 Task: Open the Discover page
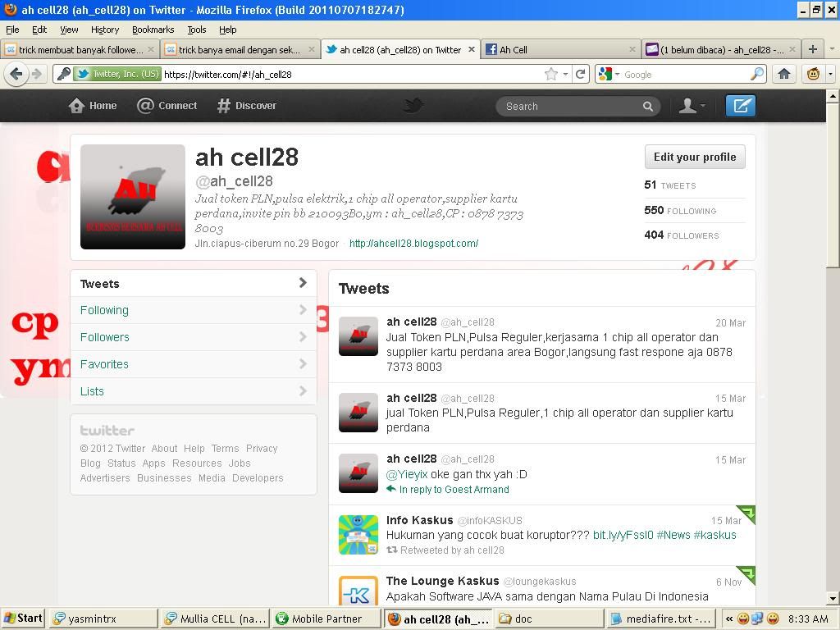pos(247,106)
